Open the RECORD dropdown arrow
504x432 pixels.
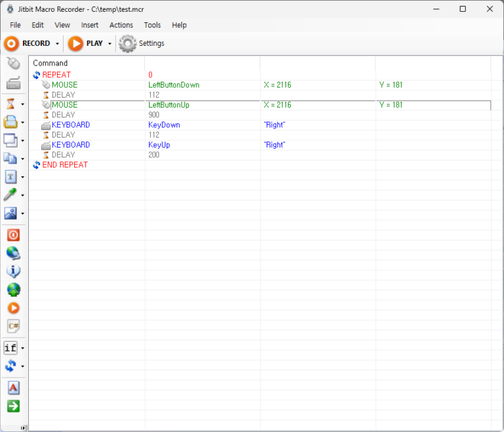click(x=57, y=44)
